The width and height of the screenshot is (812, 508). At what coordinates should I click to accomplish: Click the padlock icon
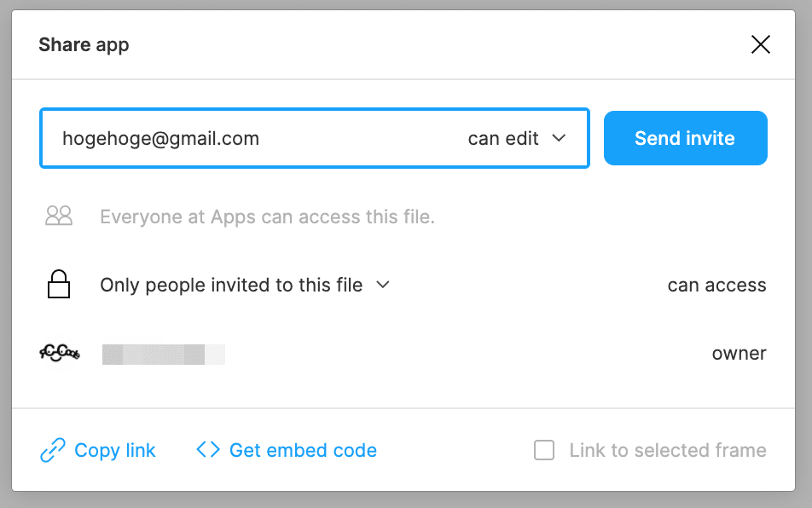coord(59,285)
